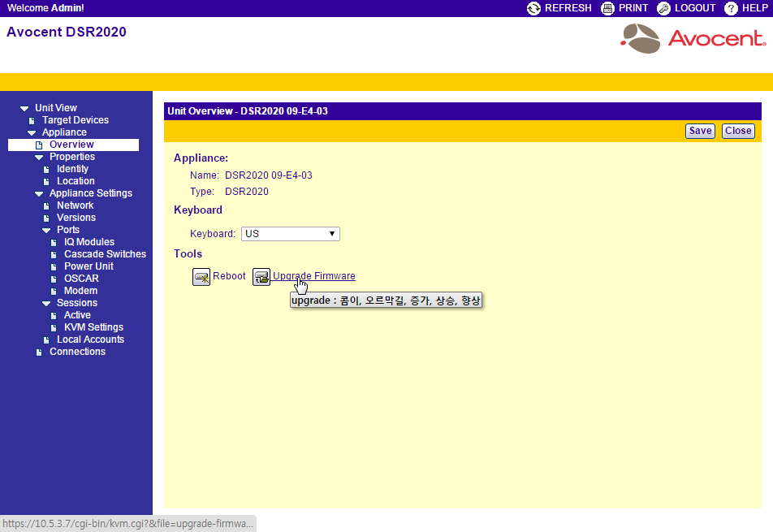Click the Tools section heading

pos(188,253)
